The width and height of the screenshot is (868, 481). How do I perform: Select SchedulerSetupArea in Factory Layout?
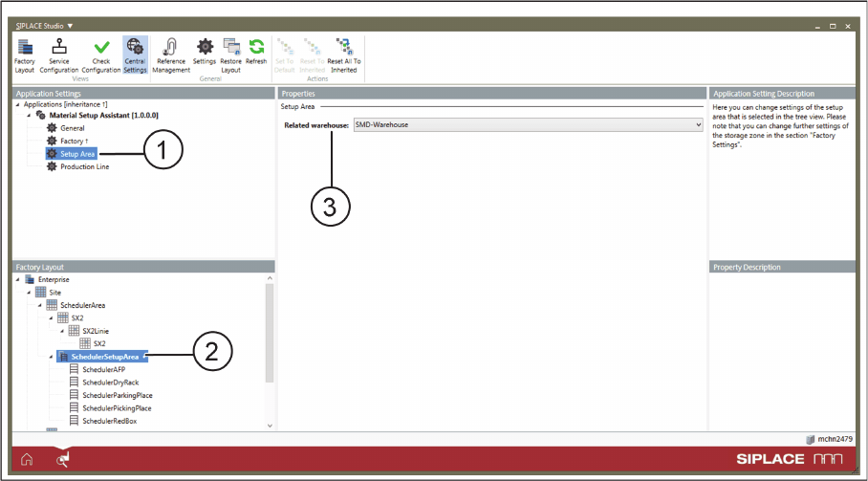[104, 357]
